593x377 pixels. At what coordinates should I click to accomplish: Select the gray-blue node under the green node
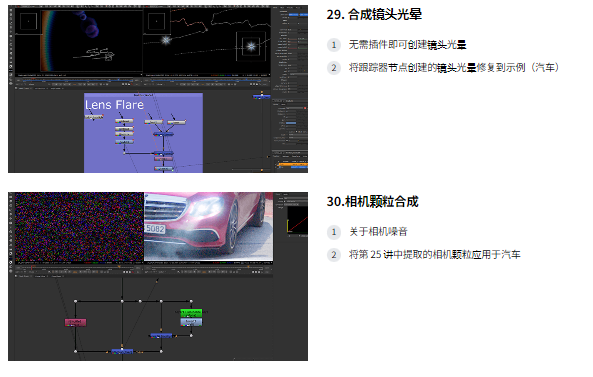pyautogui.click(x=191, y=322)
